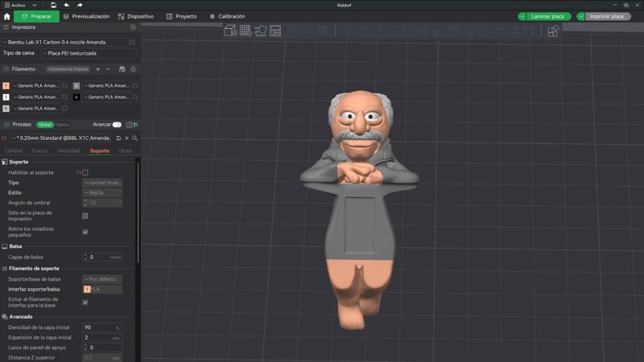Add a model with the cube icon
The width and height of the screenshot is (644, 362).
pyautogui.click(x=230, y=31)
